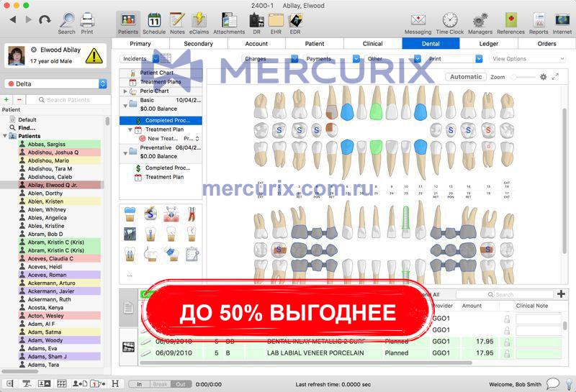The image size is (576, 392).
Task: Select the extraction procedure icon
Action: [x=171, y=213]
